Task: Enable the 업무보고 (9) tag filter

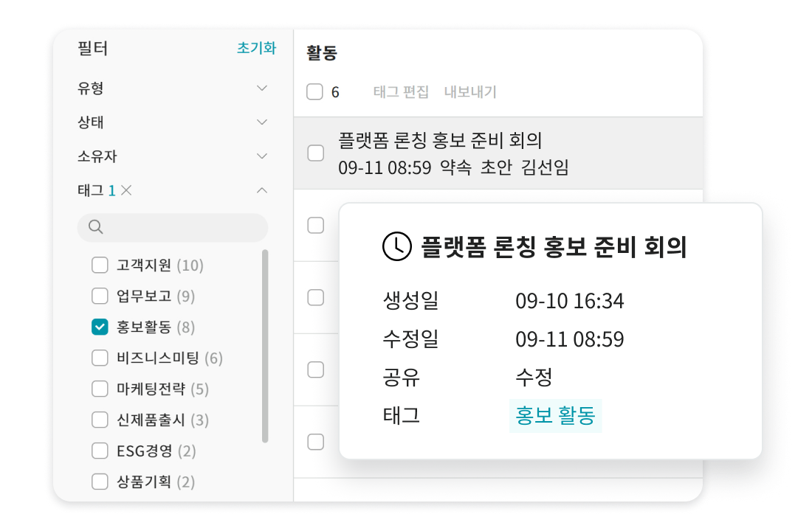Action: (100, 296)
